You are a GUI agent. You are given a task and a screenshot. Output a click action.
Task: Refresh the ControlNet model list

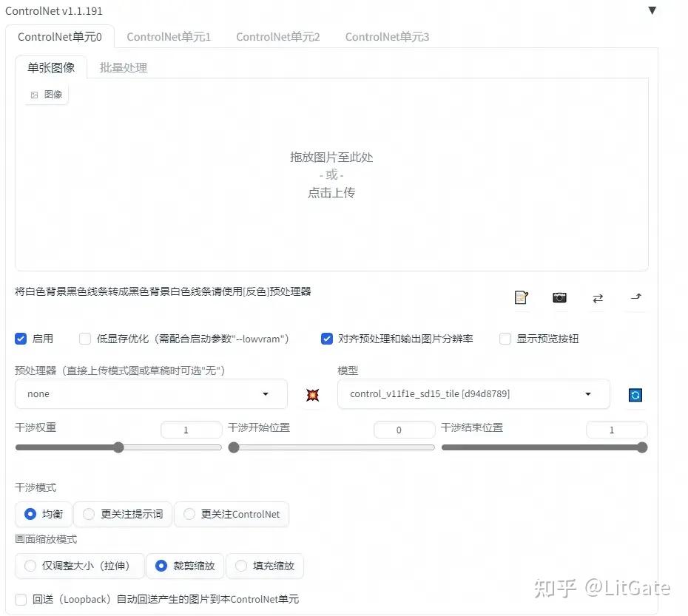(635, 394)
